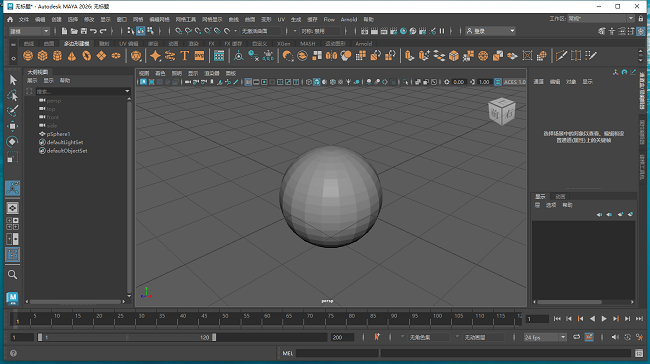The height and width of the screenshot is (364, 650).
Task: Open the Arnold menu in menu bar
Action: point(349,19)
